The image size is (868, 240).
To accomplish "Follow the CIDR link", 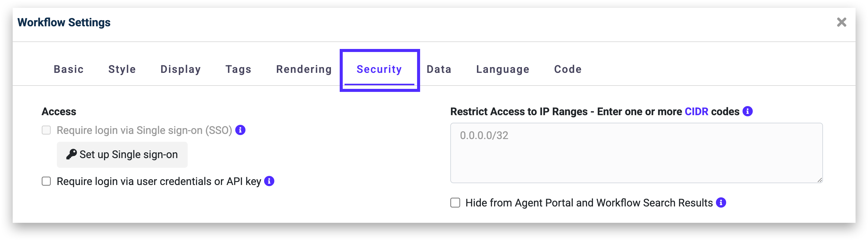I will pos(697,112).
